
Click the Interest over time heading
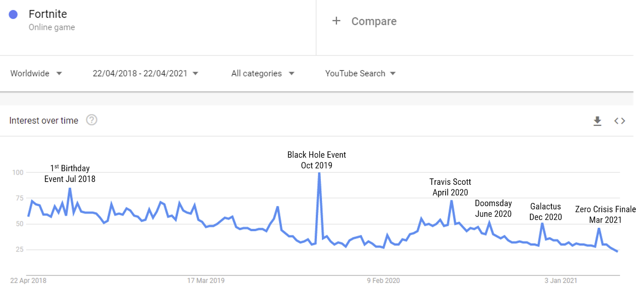click(x=44, y=120)
